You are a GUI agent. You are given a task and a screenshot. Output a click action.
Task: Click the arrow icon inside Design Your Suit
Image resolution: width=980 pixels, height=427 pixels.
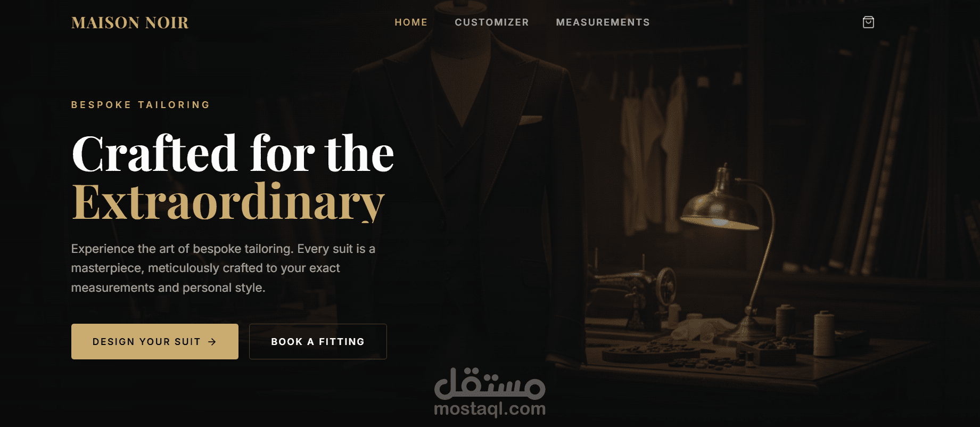pyautogui.click(x=212, y=342)
